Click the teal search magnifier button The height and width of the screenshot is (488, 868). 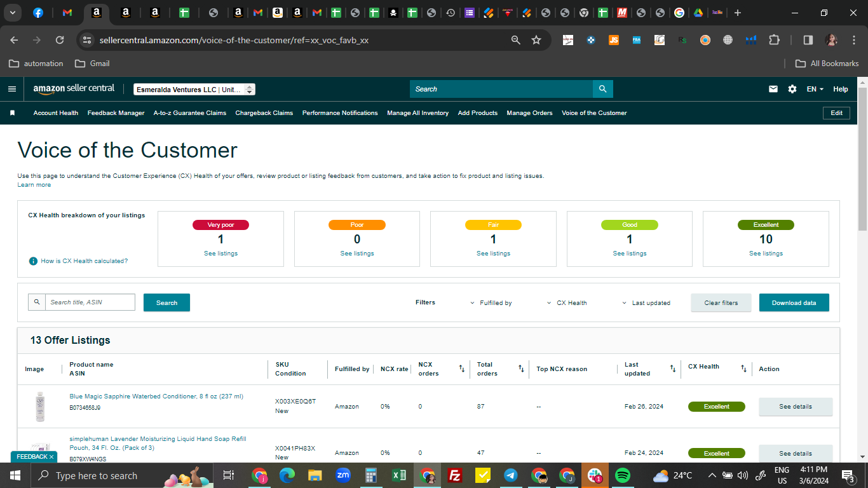pyautogui.click(x=603, y=89)
